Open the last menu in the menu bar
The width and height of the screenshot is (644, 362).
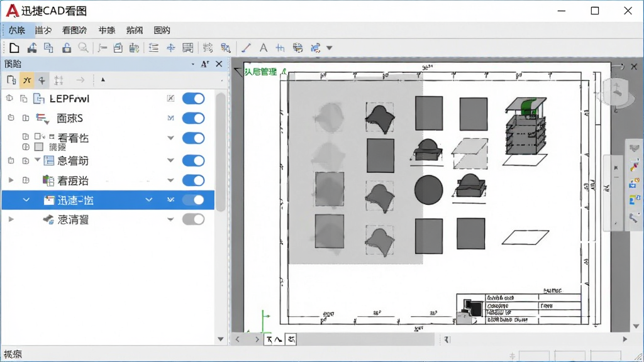162,30
